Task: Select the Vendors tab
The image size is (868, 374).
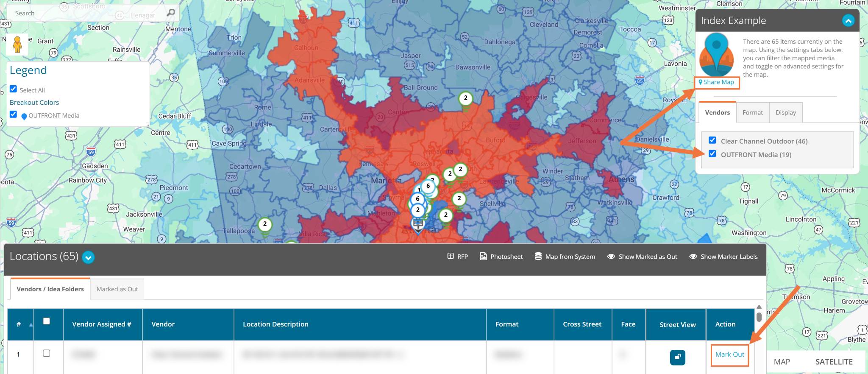Action: point(718,112)
